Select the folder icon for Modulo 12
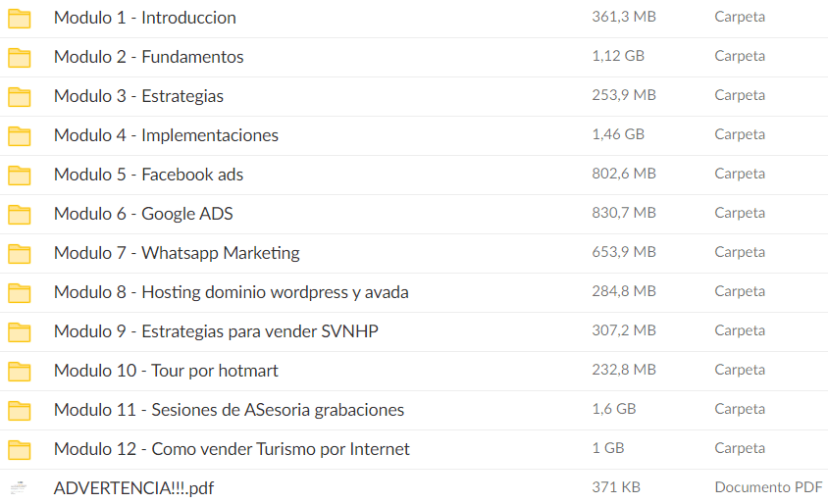This screenshot has height=504, width=828. pos(20,449)
